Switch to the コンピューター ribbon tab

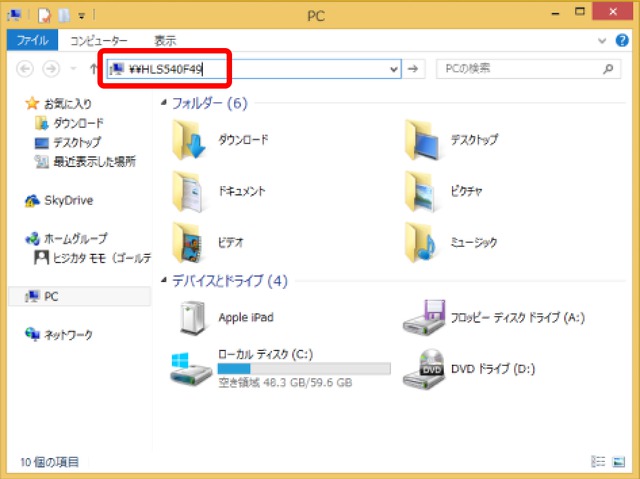[x=99, y=41]
